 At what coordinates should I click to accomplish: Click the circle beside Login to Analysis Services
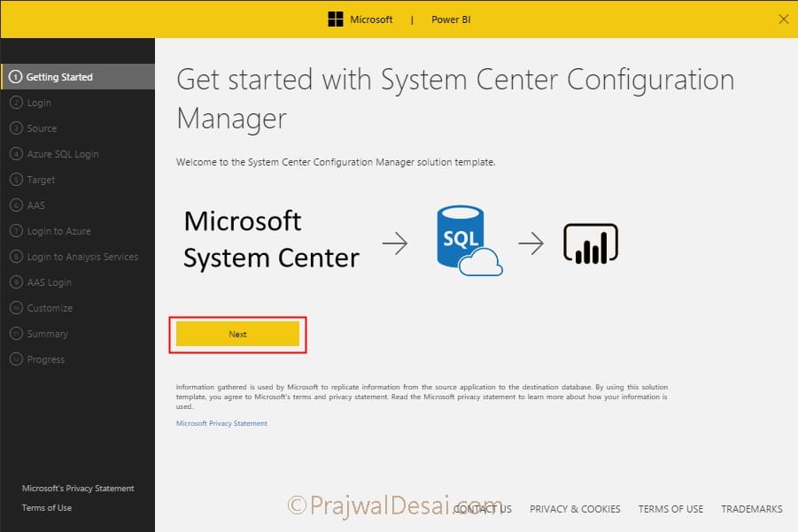[x=16, y=257]
